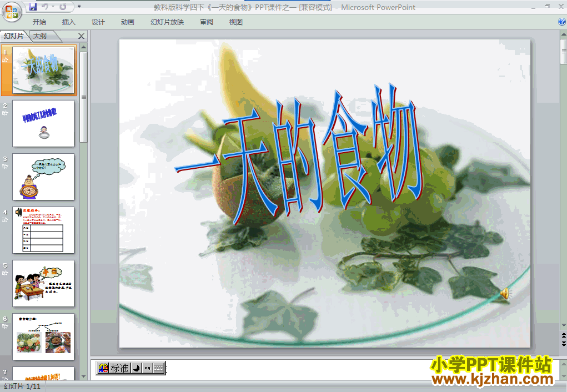Toggle Chinese punctuation button on IME bar

[147, 368]
